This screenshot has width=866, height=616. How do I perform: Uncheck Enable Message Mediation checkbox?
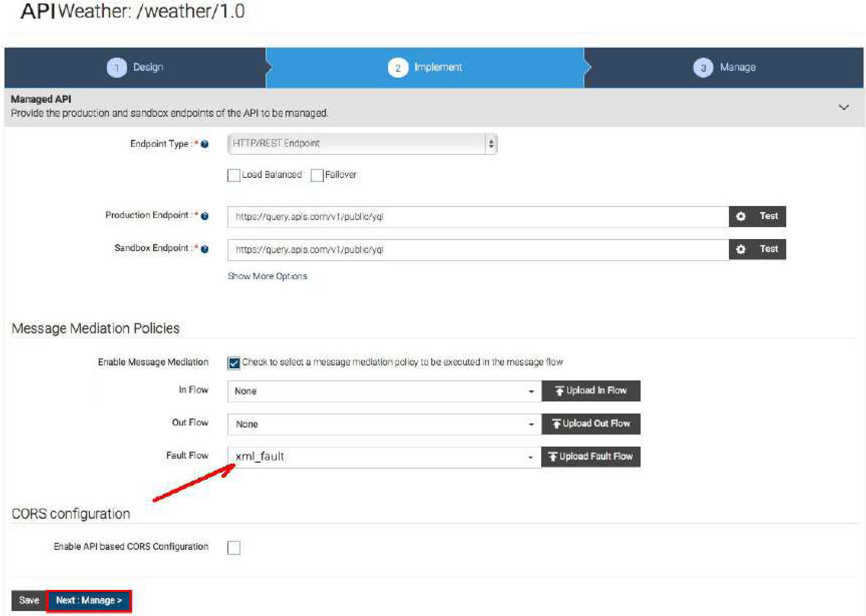(x=234, y=363)
